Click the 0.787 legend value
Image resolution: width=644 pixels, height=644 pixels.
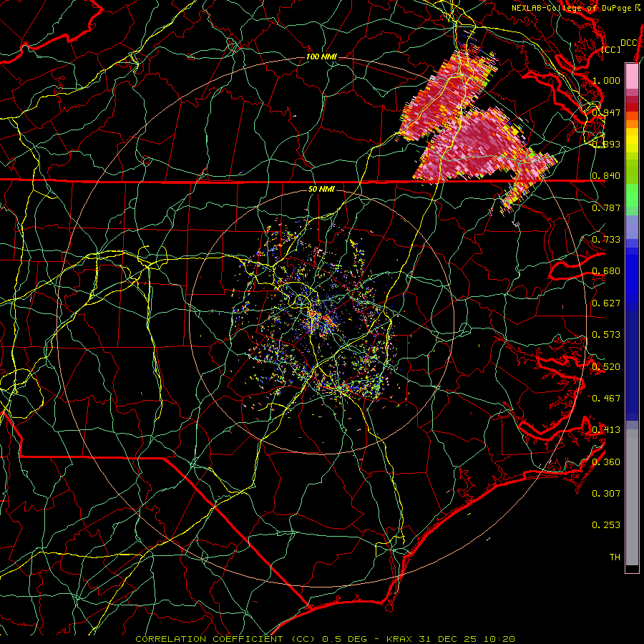(606, 208)
